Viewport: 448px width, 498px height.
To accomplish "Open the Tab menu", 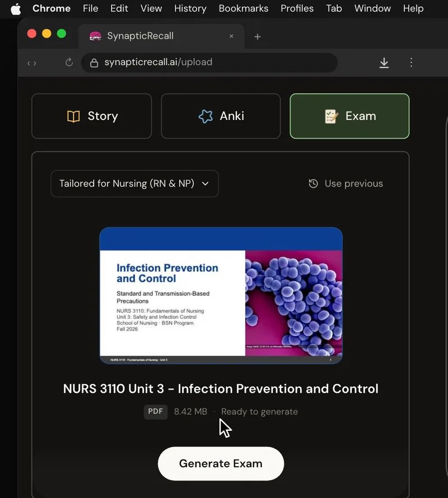I will coord(334,8).
